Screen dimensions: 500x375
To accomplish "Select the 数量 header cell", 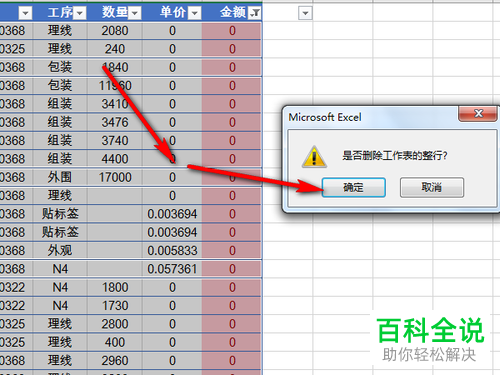I will 115,13.
